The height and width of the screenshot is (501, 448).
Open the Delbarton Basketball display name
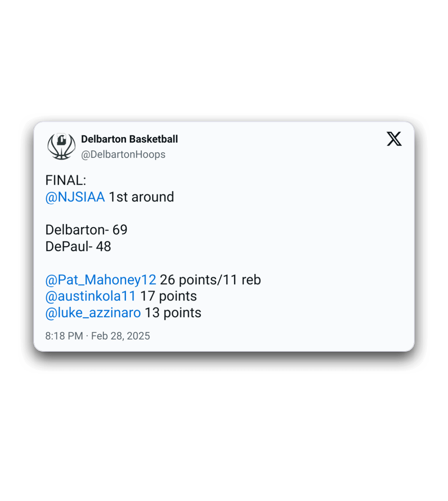(x=129, y=139)
